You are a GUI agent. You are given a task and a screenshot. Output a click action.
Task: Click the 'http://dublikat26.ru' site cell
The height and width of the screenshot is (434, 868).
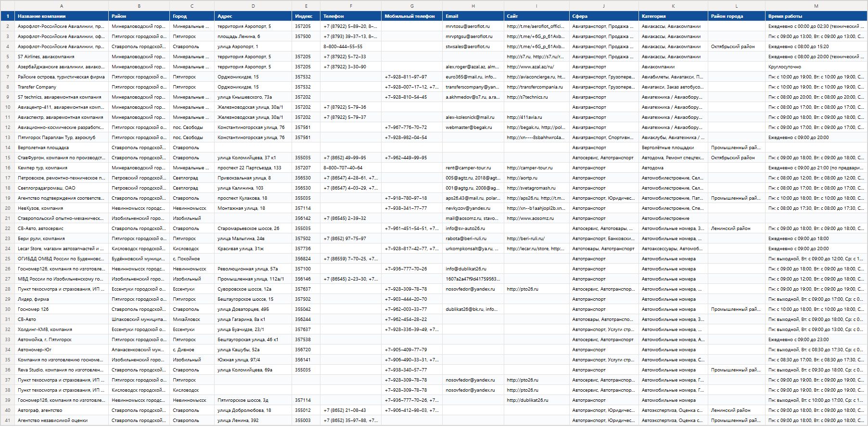[536, 400]
